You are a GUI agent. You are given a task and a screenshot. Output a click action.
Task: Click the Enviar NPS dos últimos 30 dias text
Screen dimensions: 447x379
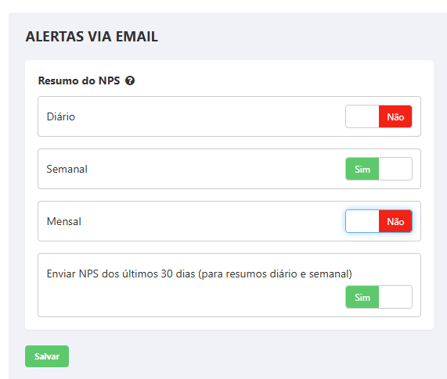[199, 274]
